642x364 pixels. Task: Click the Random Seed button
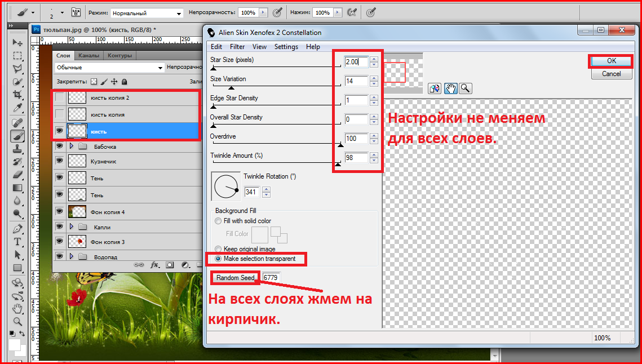[236, 278]
